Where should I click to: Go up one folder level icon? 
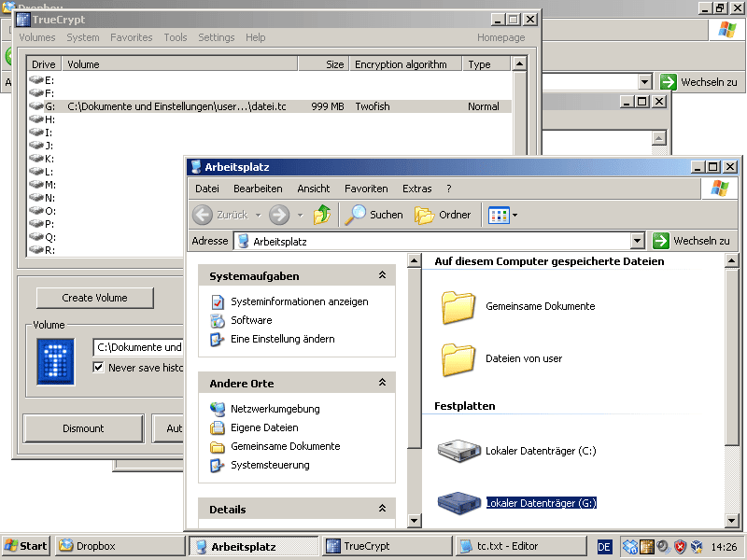pos(322,215)
